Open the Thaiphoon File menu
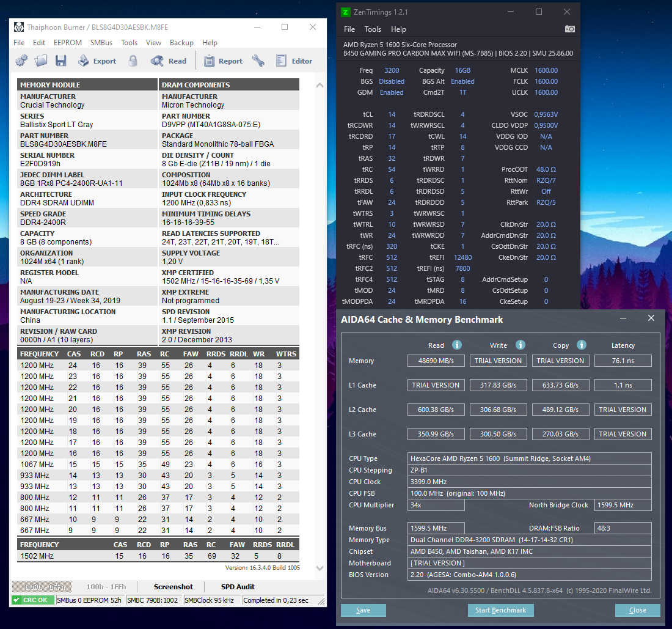The width and height of the screenshot is (672, 629). click(19, 42)
